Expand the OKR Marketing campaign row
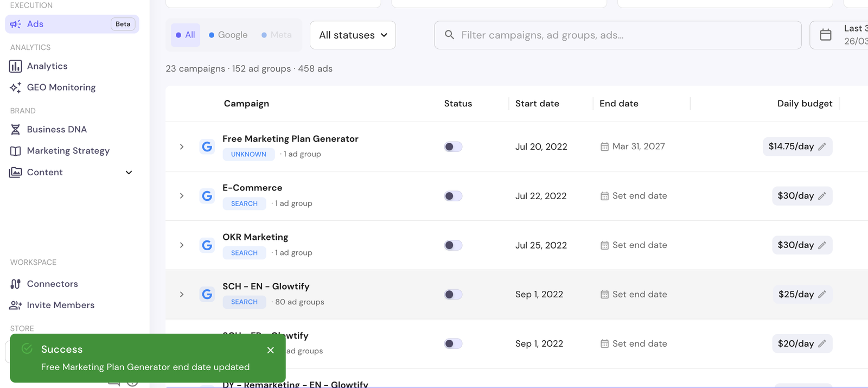Viewport: 868px width, 388px height. [x=182, y=245]
